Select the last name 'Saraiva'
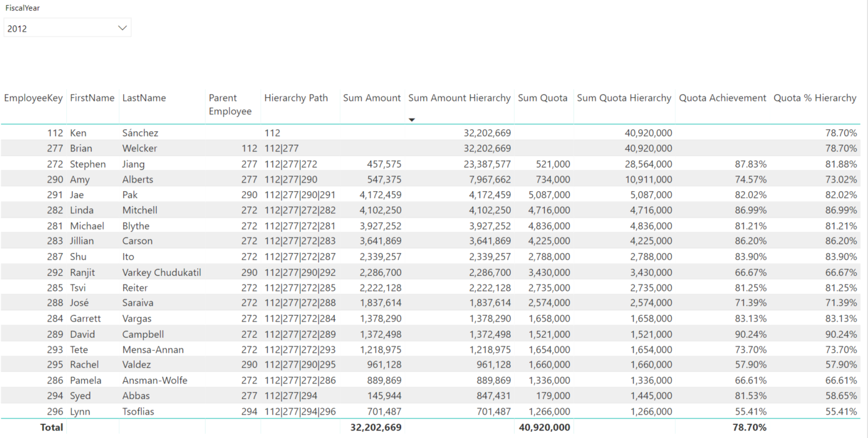This screenshot has width=868, height=438. pyautogui.click(x=138, y=303)
